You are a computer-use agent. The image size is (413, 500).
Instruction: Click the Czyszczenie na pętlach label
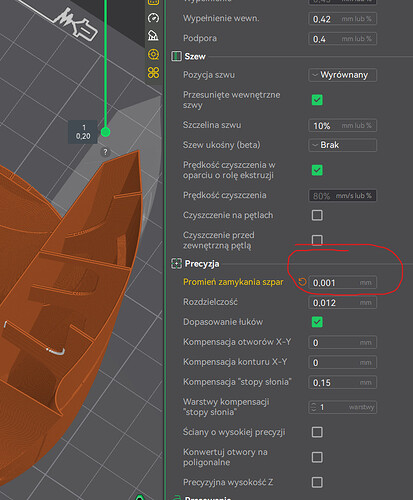228,215
